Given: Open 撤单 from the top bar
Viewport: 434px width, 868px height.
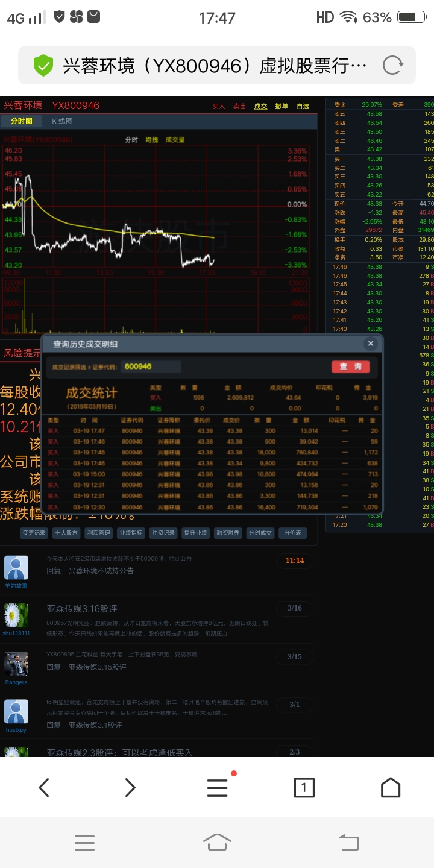Looking at the screenshot, I should (x=281, y=107).
